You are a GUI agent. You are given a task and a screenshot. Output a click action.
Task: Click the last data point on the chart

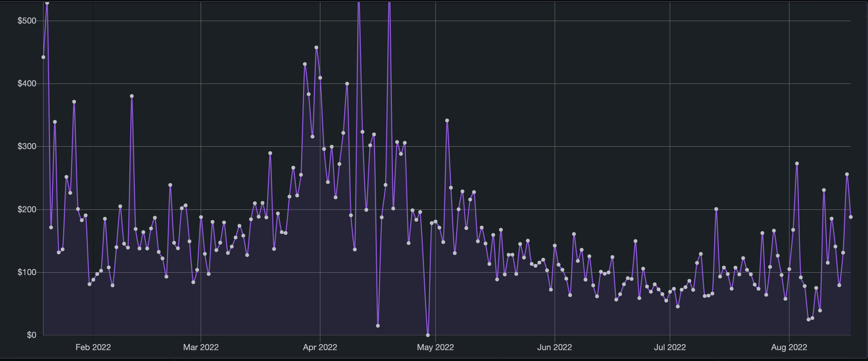(x=850, y=217)
